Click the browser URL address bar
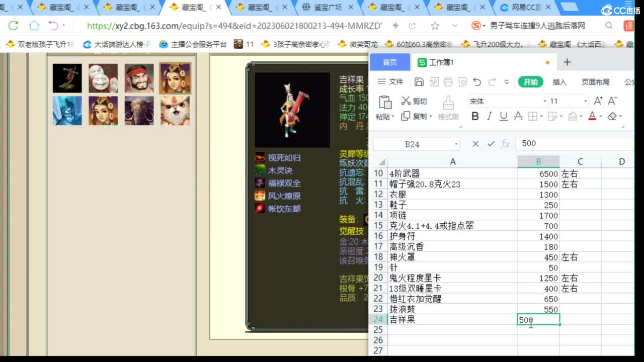 234,26
